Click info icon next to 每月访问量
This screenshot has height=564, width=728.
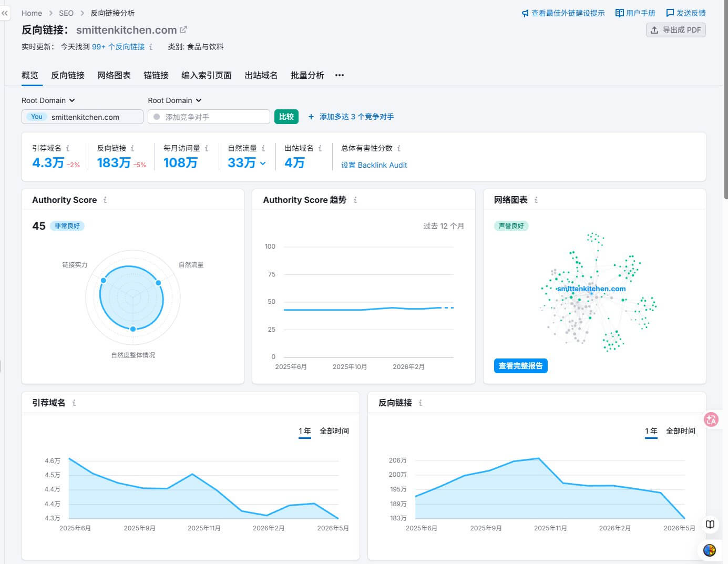point(207,148)
